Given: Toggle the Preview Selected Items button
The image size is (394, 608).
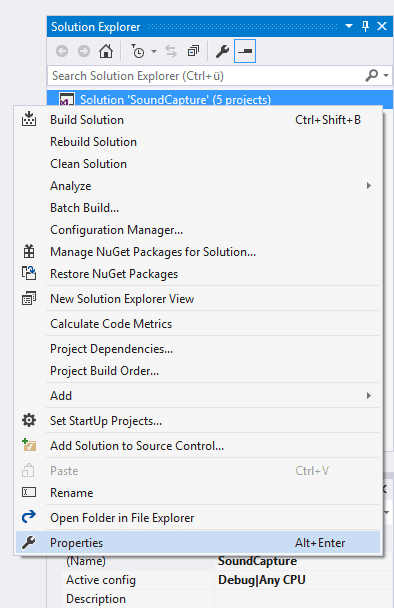Looking at the screenshot, I should [245, 51].
